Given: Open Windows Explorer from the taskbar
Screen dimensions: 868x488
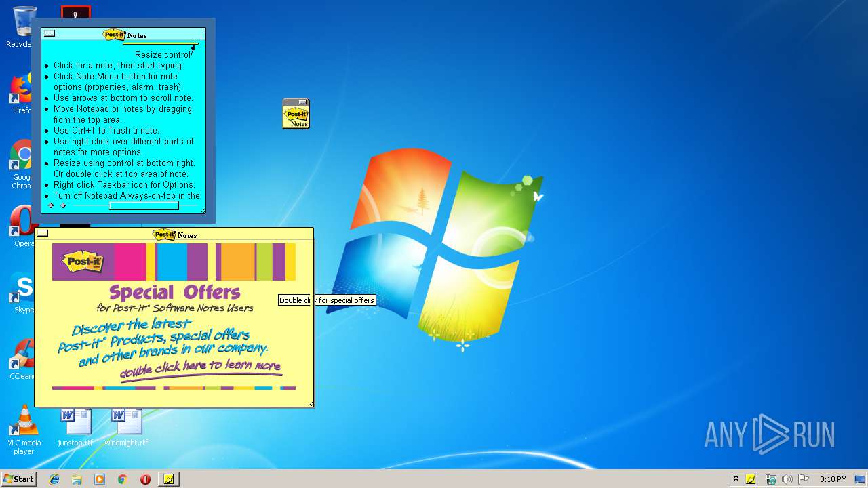Looking at the screenshot, I should 77,479.
